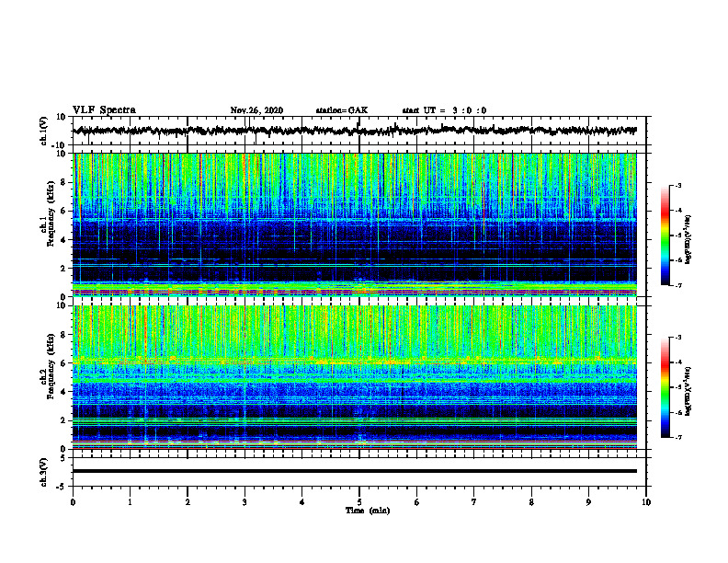Click the "6" kHz tick on ch.2 frequency axis

coord(63,363)
